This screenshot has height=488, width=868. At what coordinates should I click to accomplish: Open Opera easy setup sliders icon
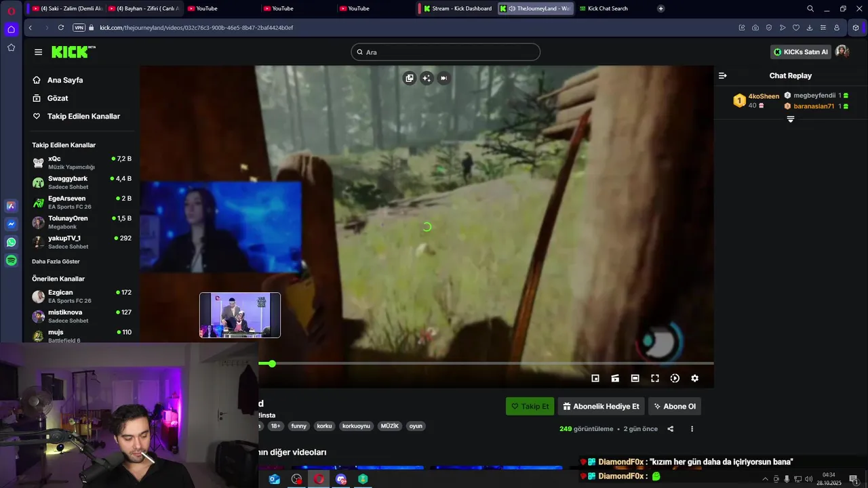[x=823, y=28]
